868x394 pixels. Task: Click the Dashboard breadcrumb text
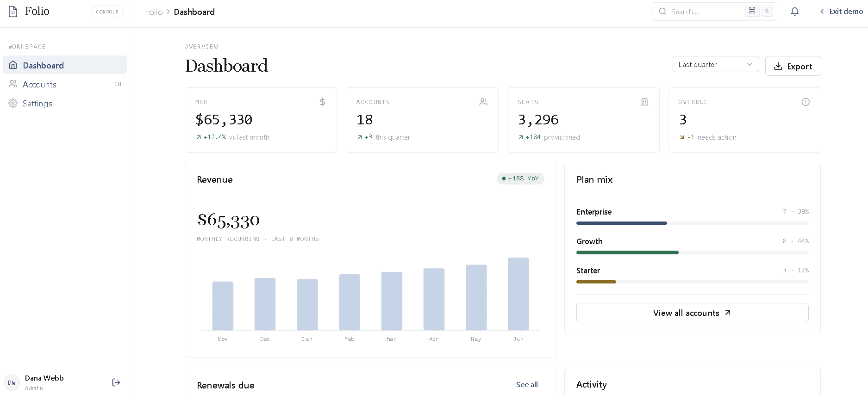(x=194, y=12)
